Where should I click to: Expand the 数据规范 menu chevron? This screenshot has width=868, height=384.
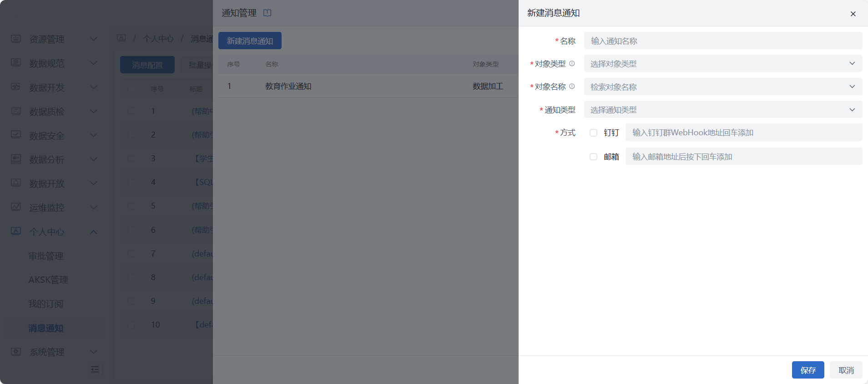94,63
